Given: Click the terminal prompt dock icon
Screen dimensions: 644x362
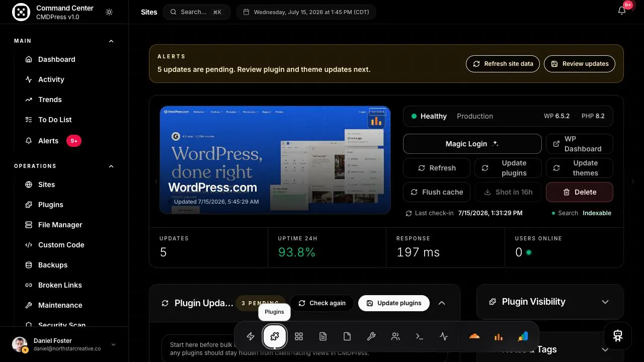Looking at the screenshot, I should [x=420, y=336].
